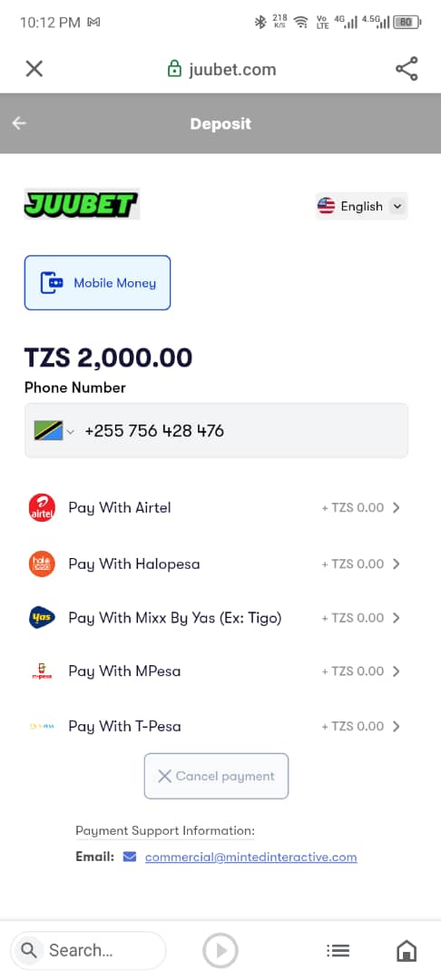441x980 pixels.
Task: Click the Juubet logo
Action: [x=82, y=204]
